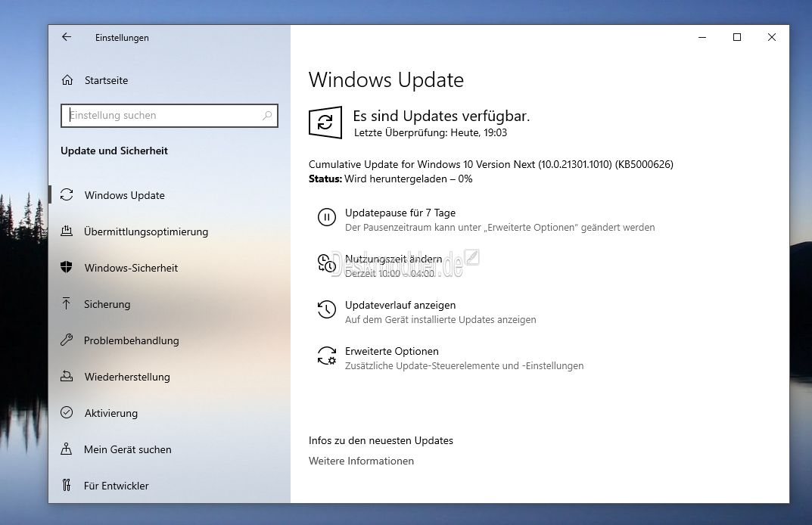This screenshot has height=525, width=812.
Task: Click the Wiederherstellung icon
Action: 67,376
